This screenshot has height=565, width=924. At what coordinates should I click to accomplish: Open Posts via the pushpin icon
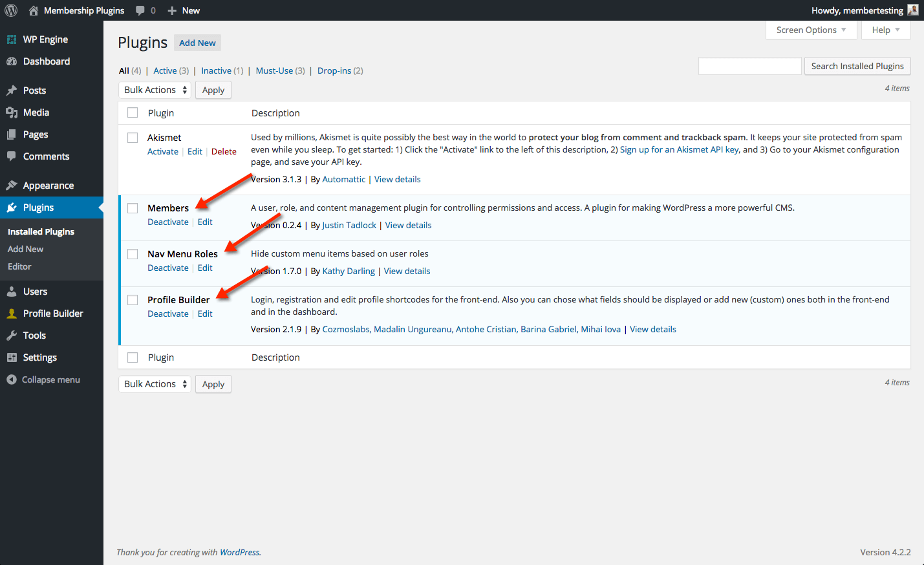(12, 91)
